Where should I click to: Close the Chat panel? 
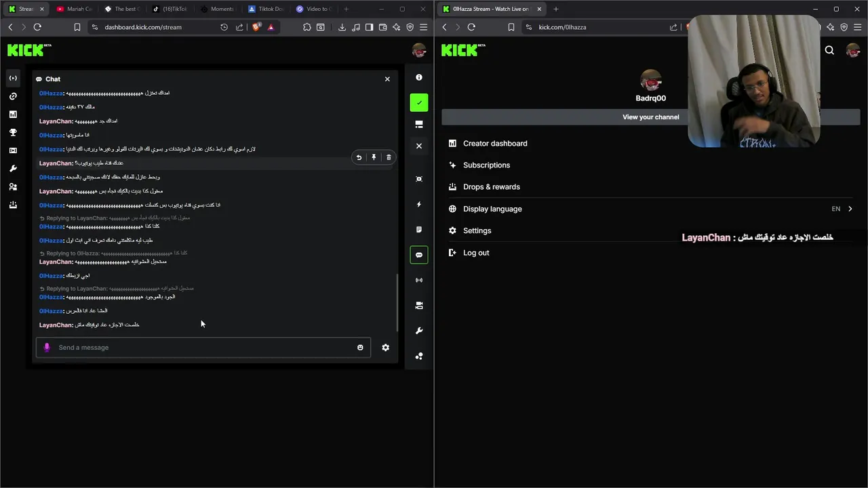coord(387,79)
